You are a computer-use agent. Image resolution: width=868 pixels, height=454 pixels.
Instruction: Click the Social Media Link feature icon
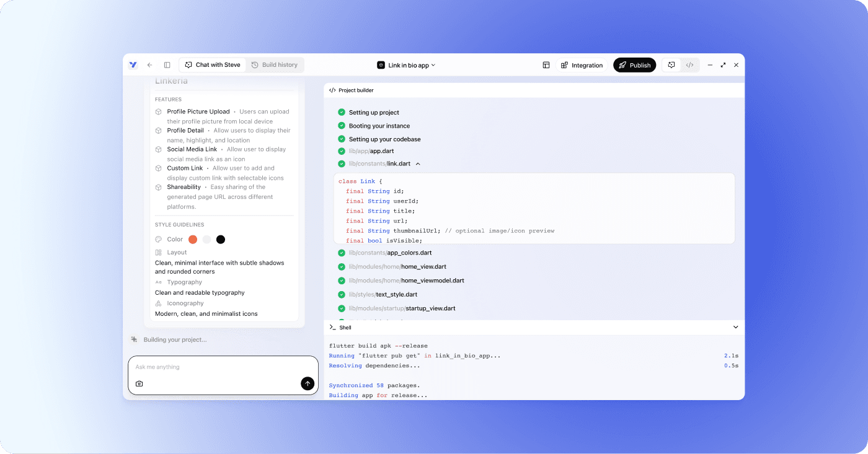coord(159,149)
